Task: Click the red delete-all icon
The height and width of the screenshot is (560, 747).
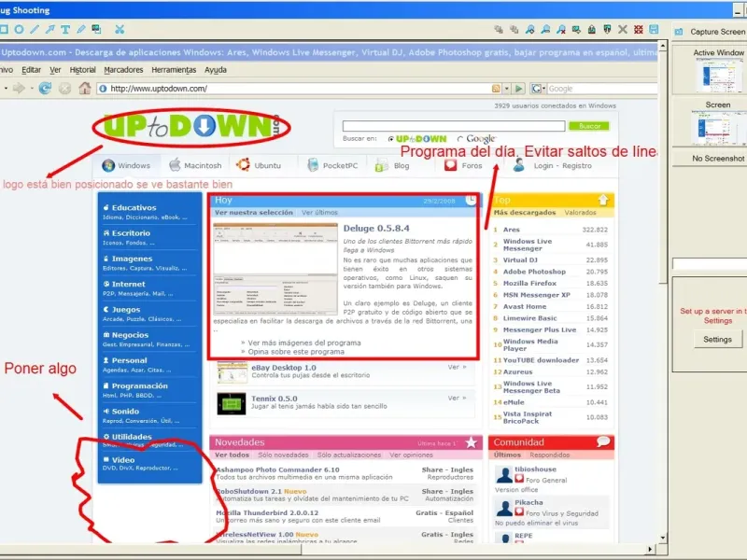Action: click(x=639, y=30)
